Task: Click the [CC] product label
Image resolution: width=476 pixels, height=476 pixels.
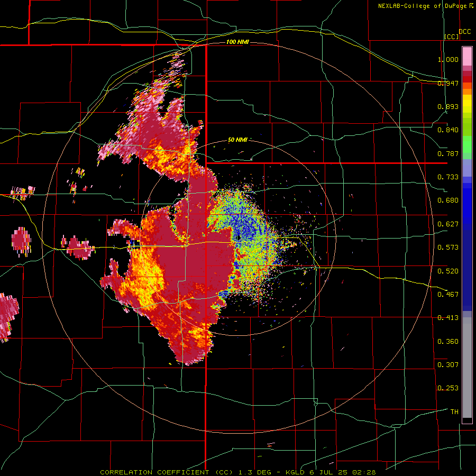Action: tap(452, 36)
